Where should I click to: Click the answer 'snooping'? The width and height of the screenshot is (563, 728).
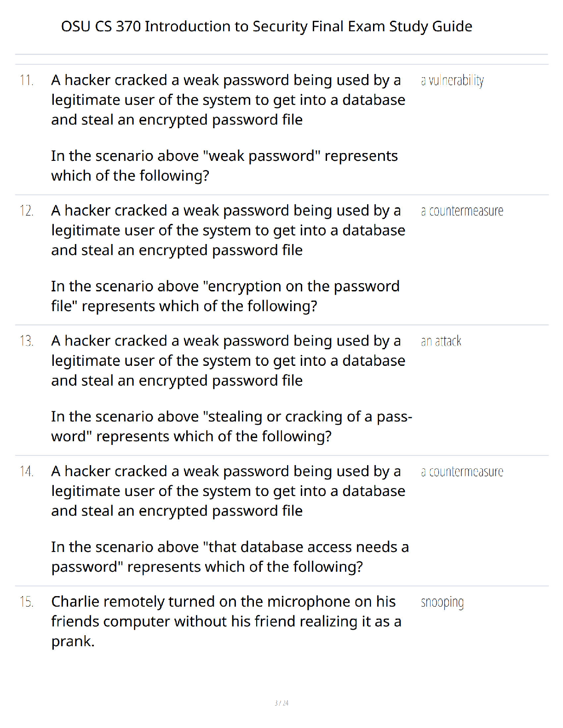pyautogui.click(x=442, y=603)
